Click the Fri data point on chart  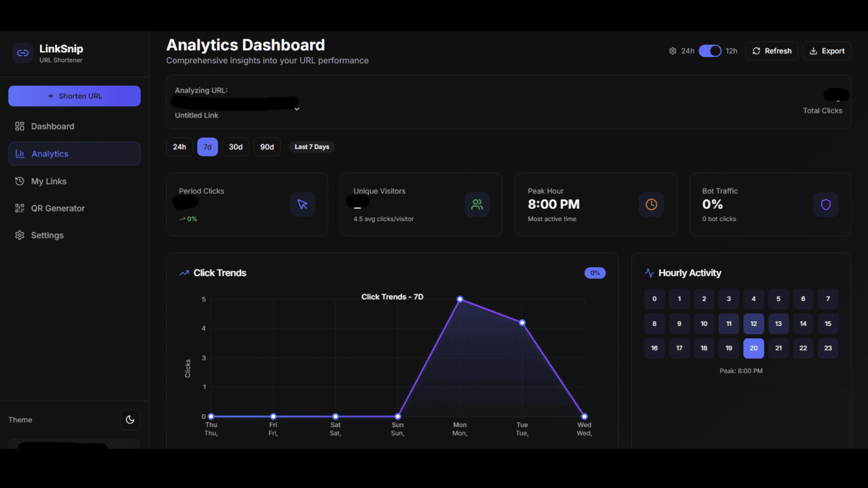pyautogui.click(x=273, y=416)
